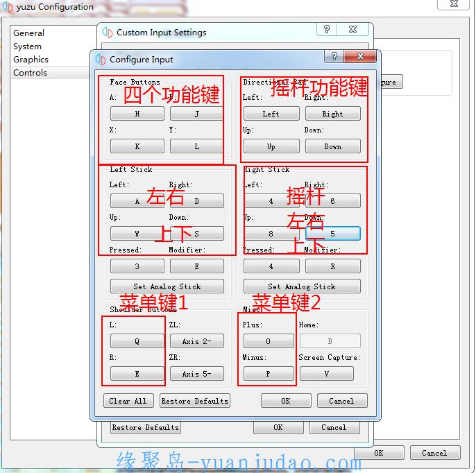The height and width of the screenshot is (473, 476).
Task: Rebind Directional Pad Left button
Action: click(271, 114)
